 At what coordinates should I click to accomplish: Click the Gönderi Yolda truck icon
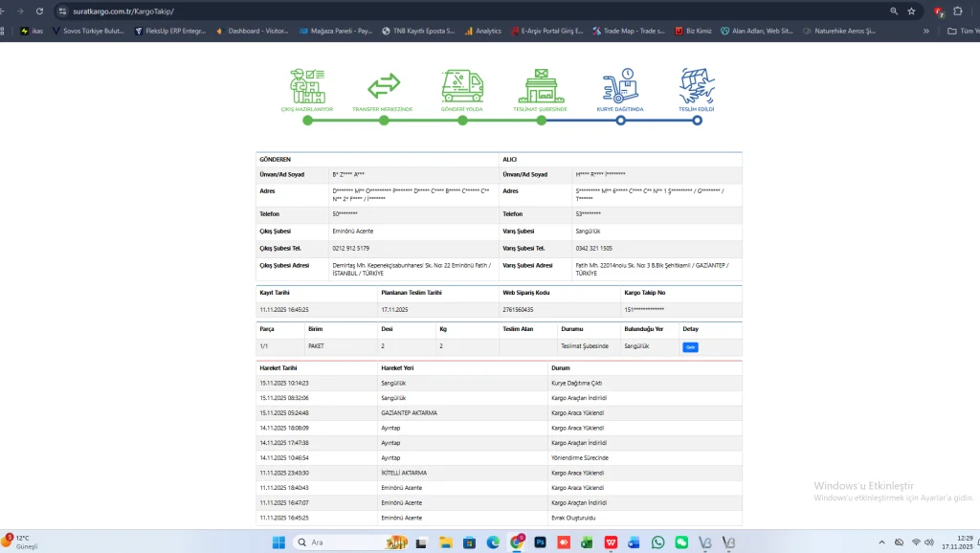(462, 86)
